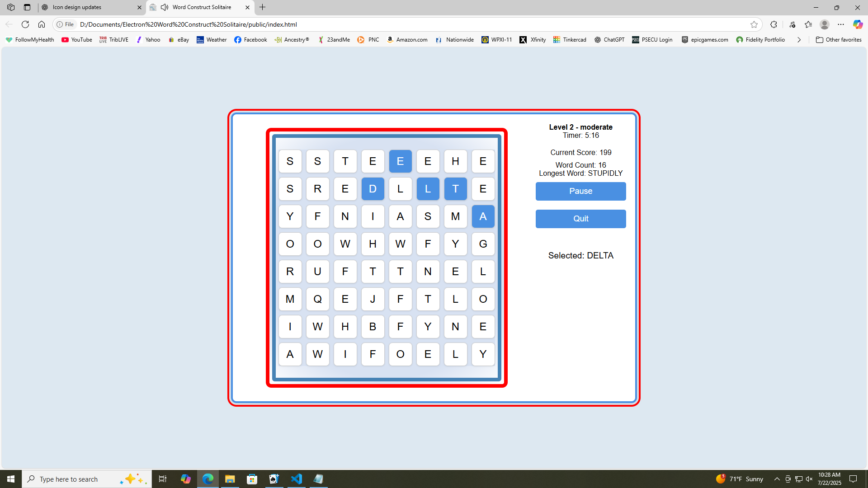Open the Other favorites folder
Viewport: 868px width, 488px height.
[839, 40]
